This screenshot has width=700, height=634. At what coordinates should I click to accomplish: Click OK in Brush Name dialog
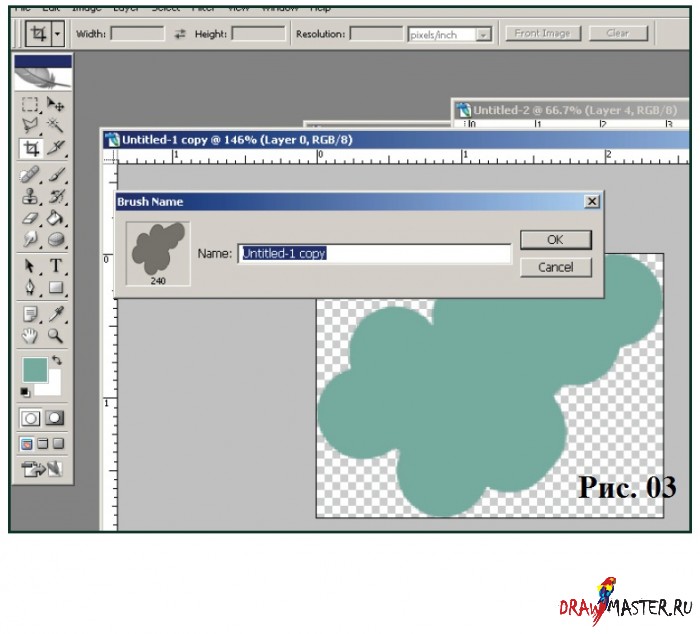coord(555,240)
